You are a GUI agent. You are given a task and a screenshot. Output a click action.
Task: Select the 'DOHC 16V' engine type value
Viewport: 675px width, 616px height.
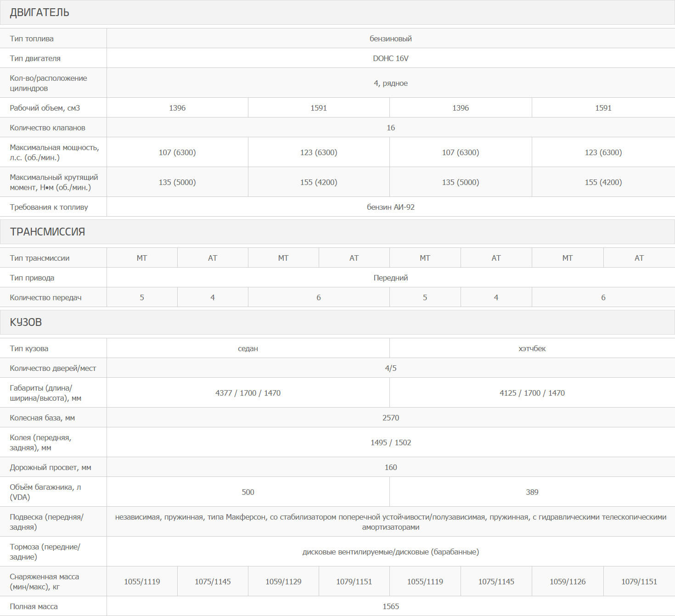coord(391,58)
